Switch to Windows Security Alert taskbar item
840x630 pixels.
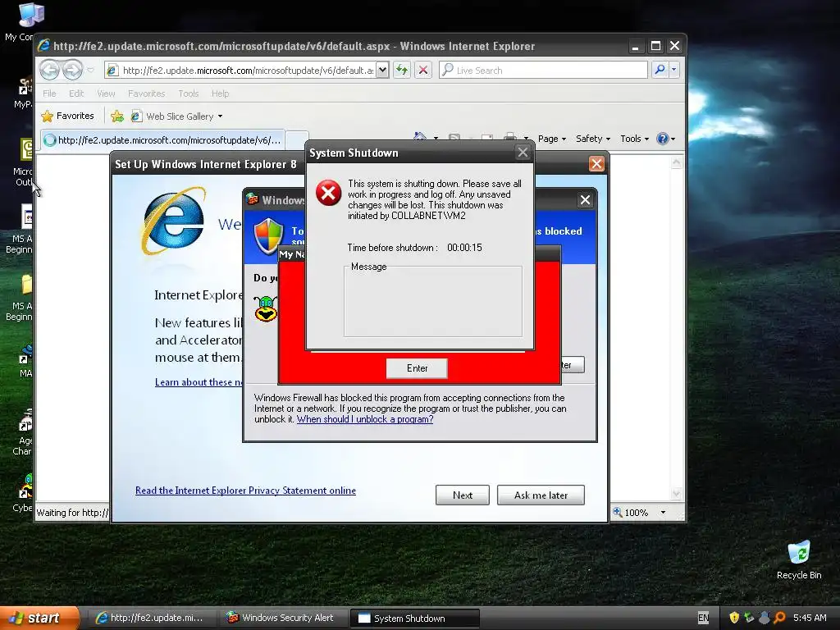click(x=281, y=618)
